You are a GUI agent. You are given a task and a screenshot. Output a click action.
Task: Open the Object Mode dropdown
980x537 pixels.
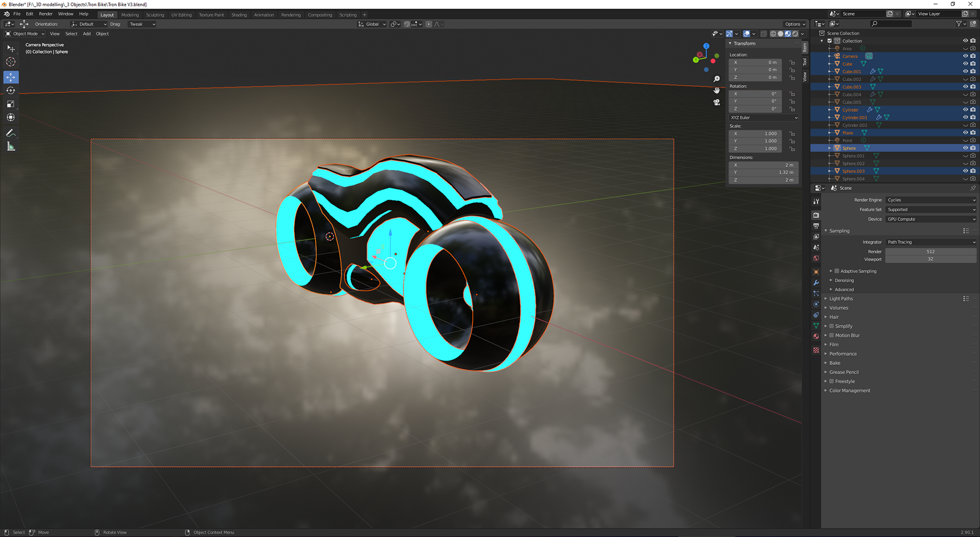[x=24, y=34]
